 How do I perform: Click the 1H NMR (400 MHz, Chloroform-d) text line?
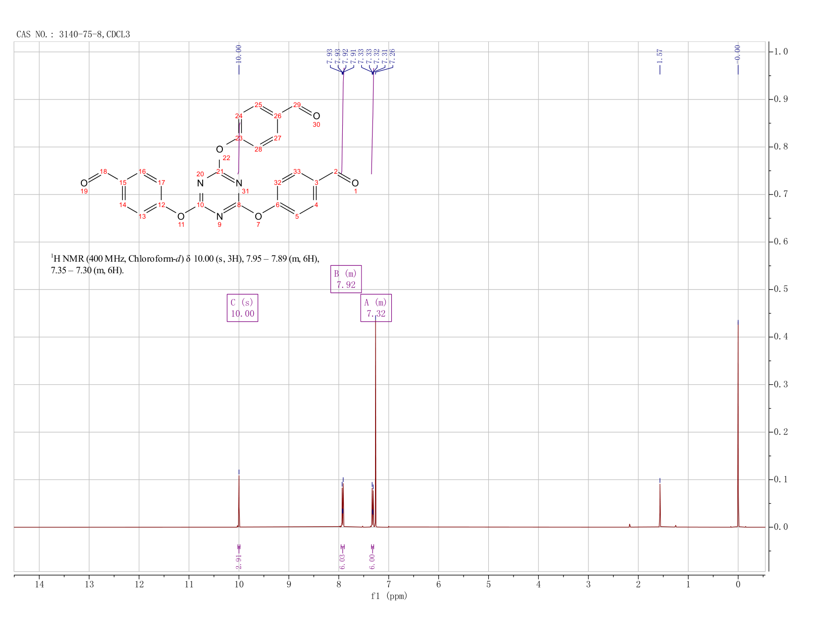tap(185, 259)
